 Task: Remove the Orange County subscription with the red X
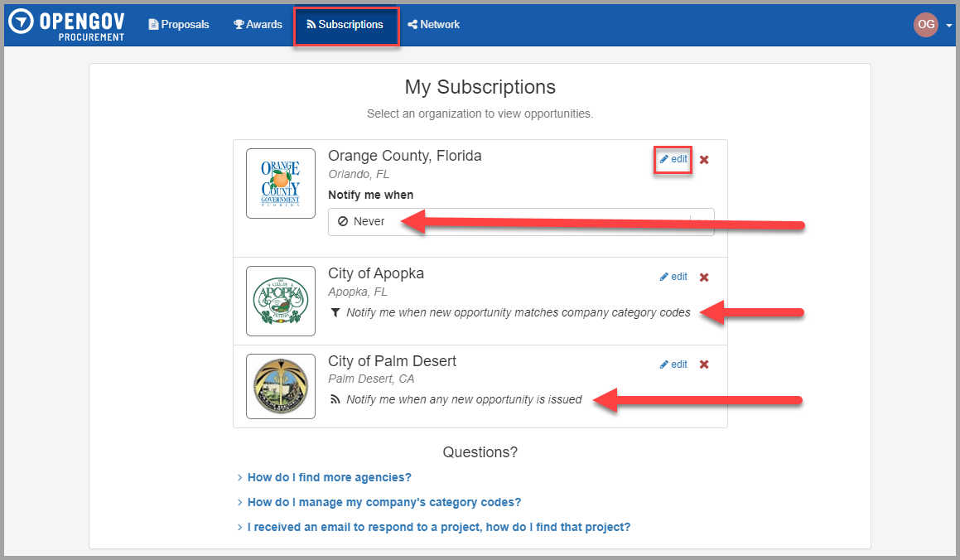pos(703,160)
